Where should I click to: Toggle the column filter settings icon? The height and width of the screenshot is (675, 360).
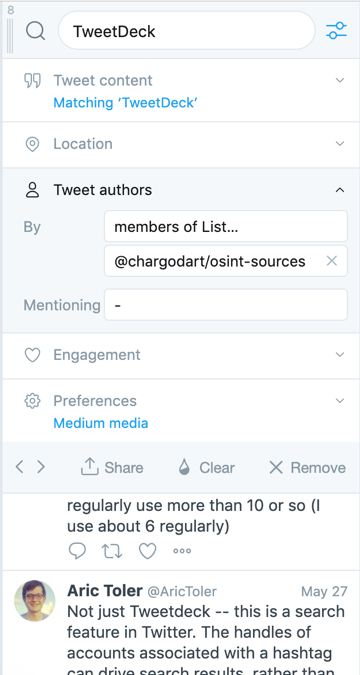336,31
